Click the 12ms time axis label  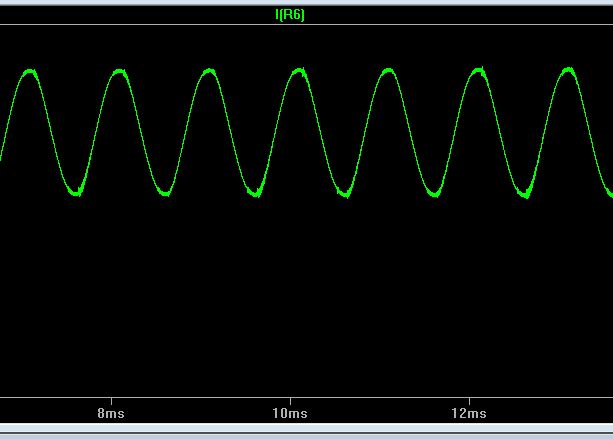tap(469, 413)
